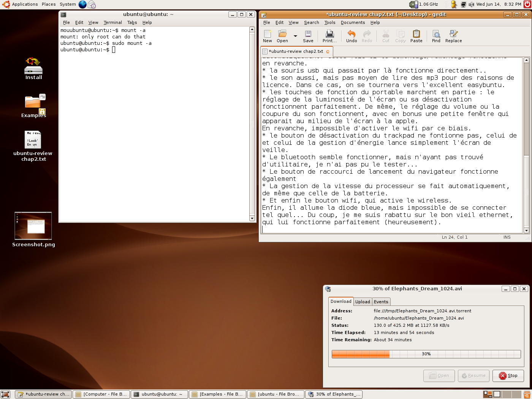Open the Terminal menu in terminal window
The image size is (532, 399).
(113, 22)
